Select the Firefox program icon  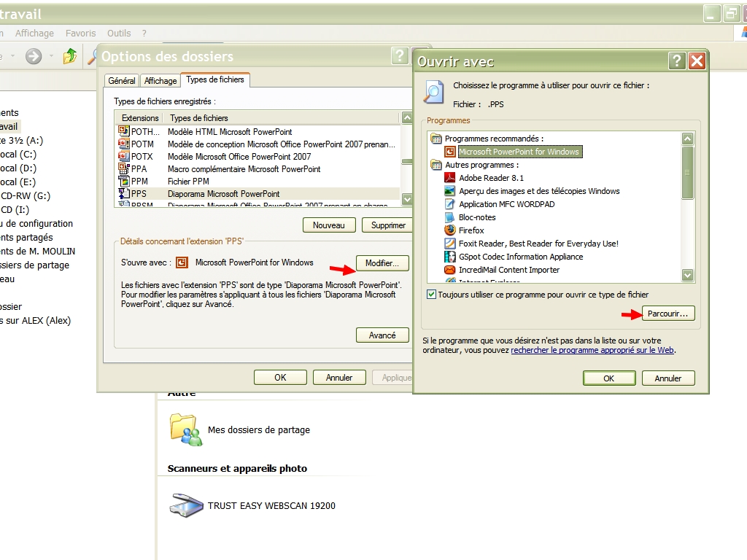[x=451, y=230]
